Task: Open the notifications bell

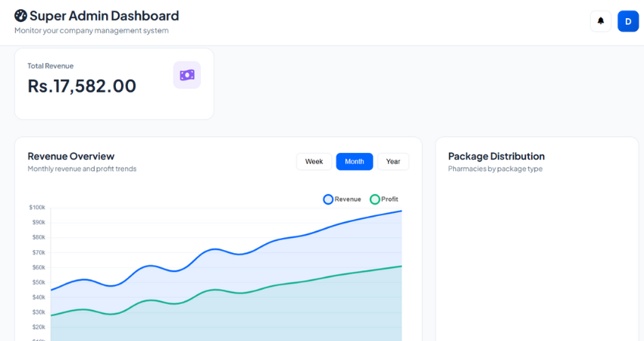Action: point(601,21)
